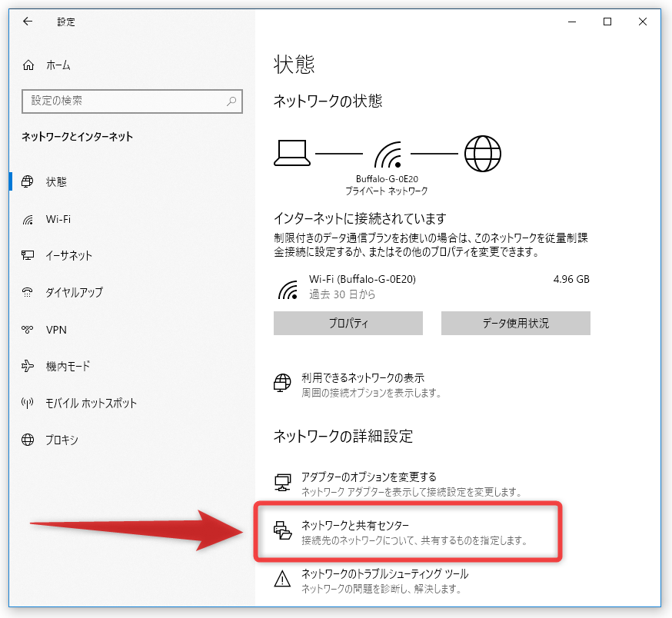Screen dimensions: 672x618
Task: Click the ダイヤルアップ phone icon
Action: 28,292
